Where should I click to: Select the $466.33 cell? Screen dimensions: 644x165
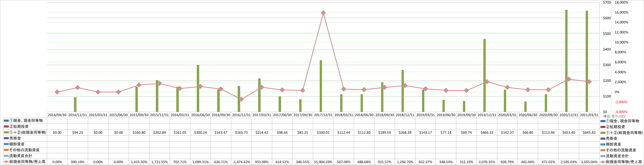coord(487,132)
